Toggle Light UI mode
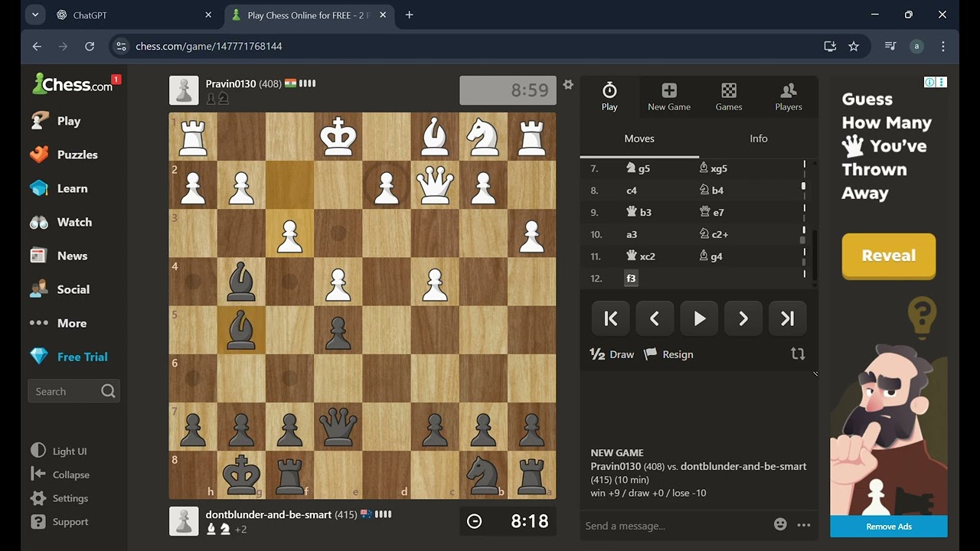980x551 pixels. pos(59,452)
